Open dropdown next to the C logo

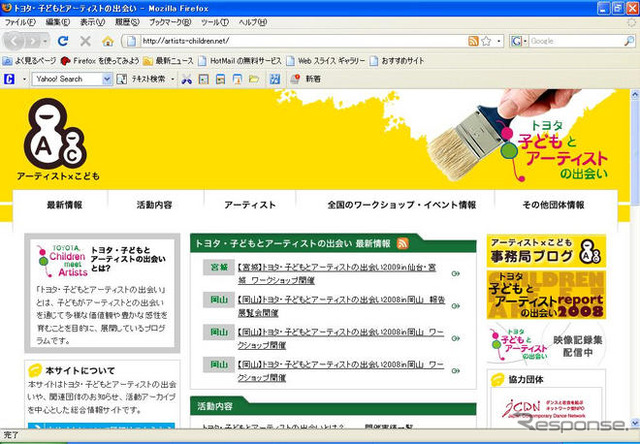24,79
